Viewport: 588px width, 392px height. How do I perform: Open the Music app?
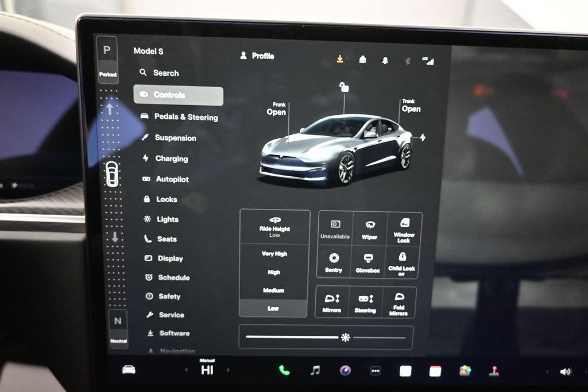(x=315, y=371)
